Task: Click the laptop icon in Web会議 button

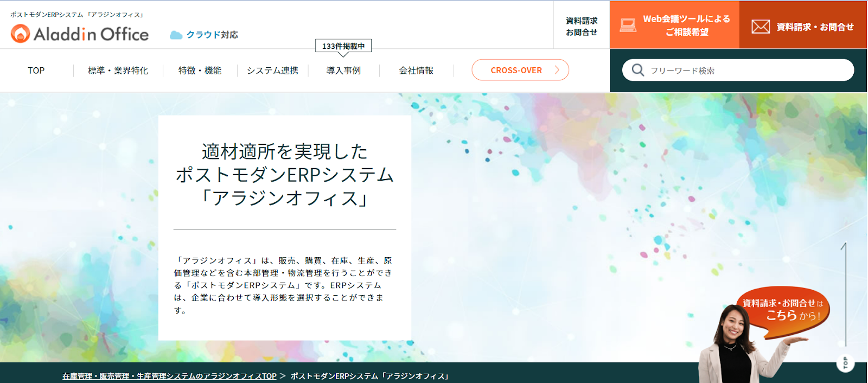Action: point(628,25)
